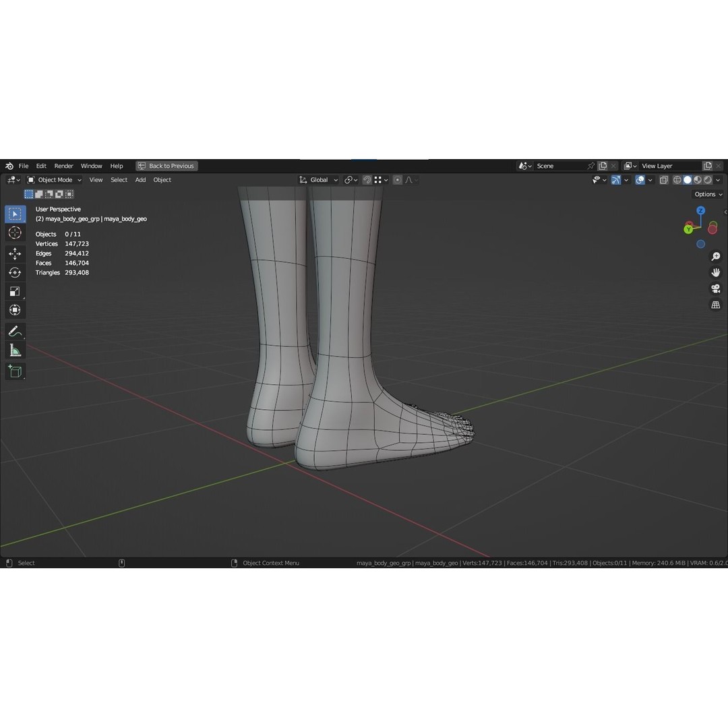Pin the Scene to workspace

(590, 166)
